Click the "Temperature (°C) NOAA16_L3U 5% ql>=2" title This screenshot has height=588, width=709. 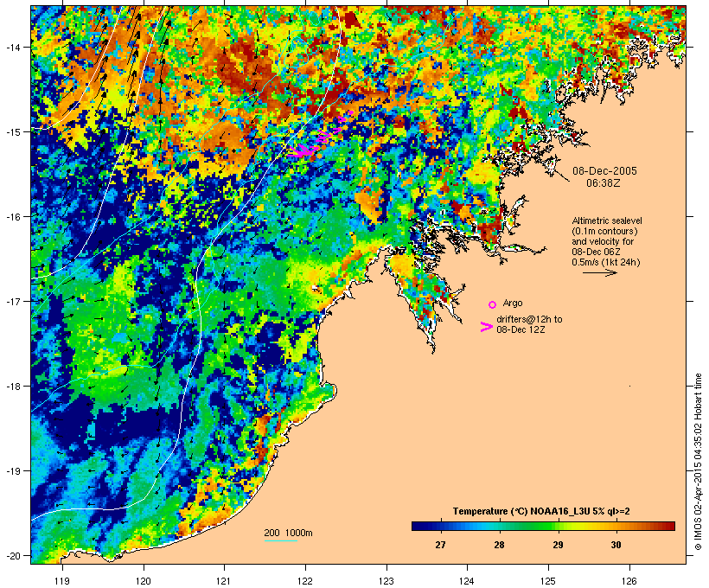coord(541,512)
